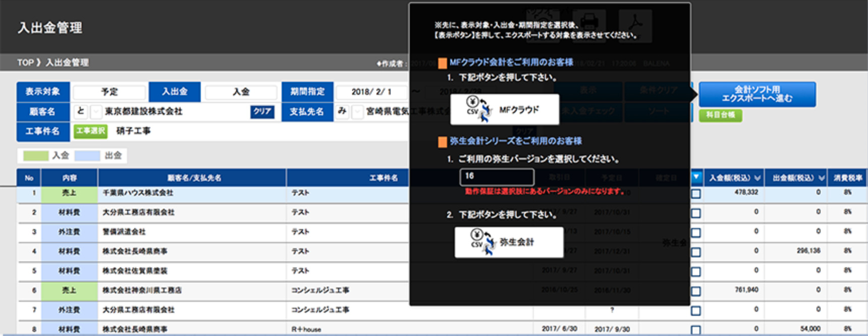Tick the checkbox on row 2 材料費
This screenshot has width=868, height=336.
click(696, 213)
